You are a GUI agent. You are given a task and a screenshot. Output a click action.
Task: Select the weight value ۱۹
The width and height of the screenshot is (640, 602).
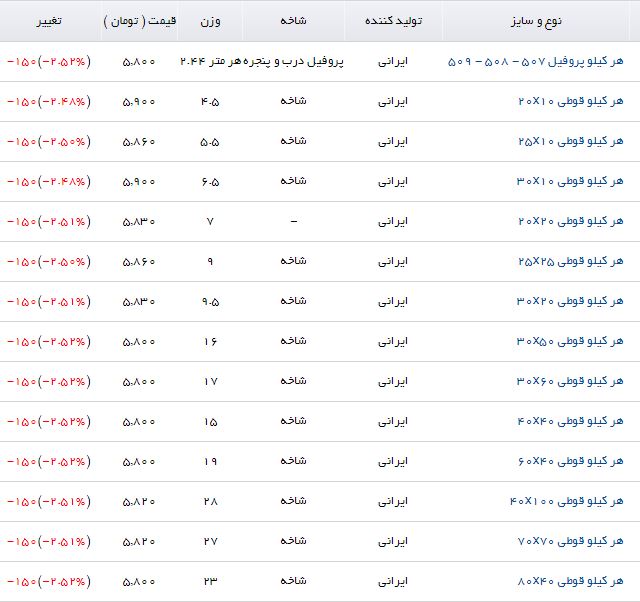(210, 462)
